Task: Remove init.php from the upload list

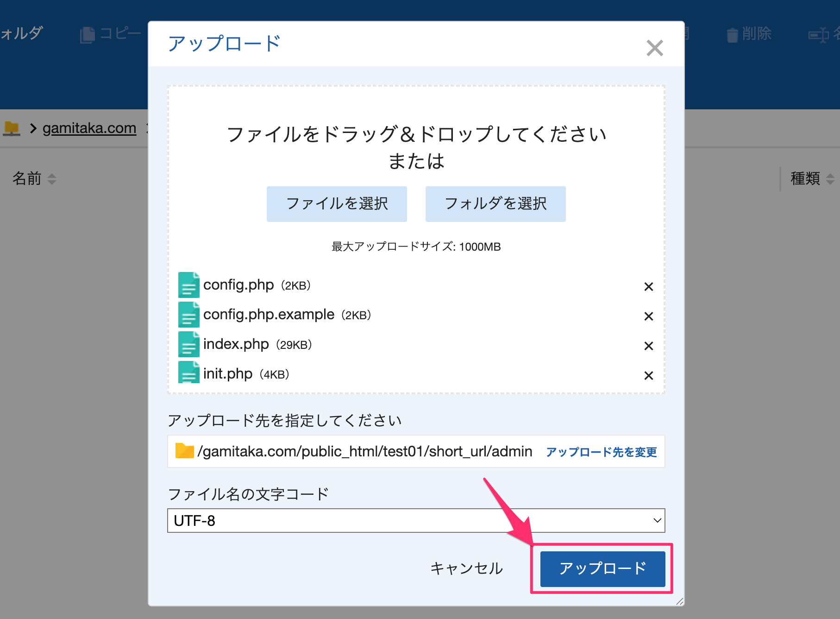Action: (x=648, y=376)
